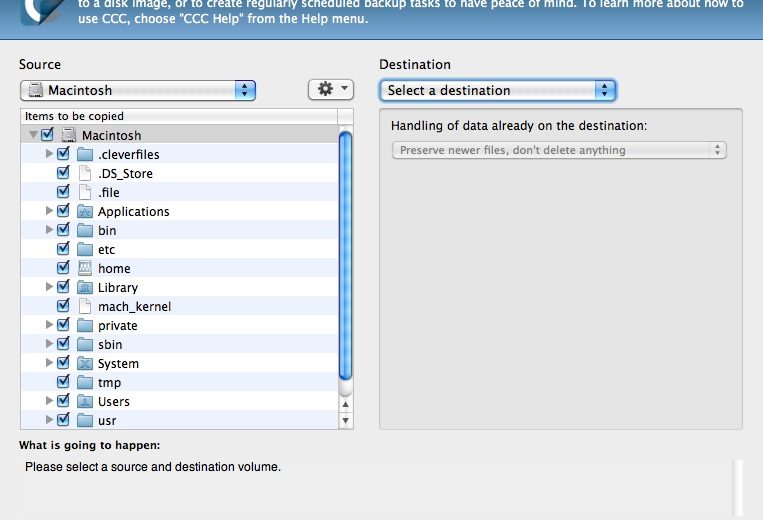Uncheck the System checkbox
The height and width of the screenshot is (520, 763).
coord(63,362)
